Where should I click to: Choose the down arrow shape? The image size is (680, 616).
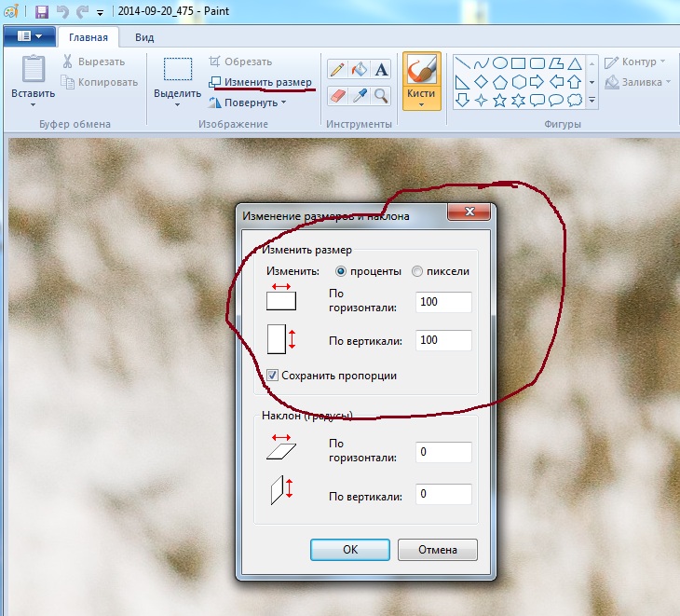[x=463, y=101]
